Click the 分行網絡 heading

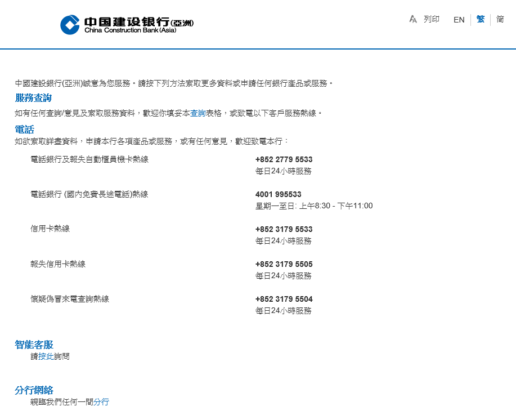[x=34, y=390]
